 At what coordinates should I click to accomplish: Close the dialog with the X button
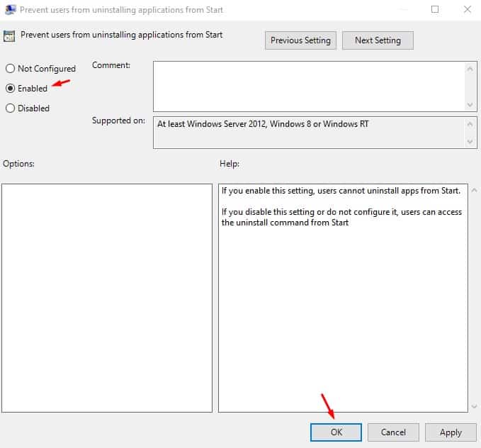click(x=468, y=9)
